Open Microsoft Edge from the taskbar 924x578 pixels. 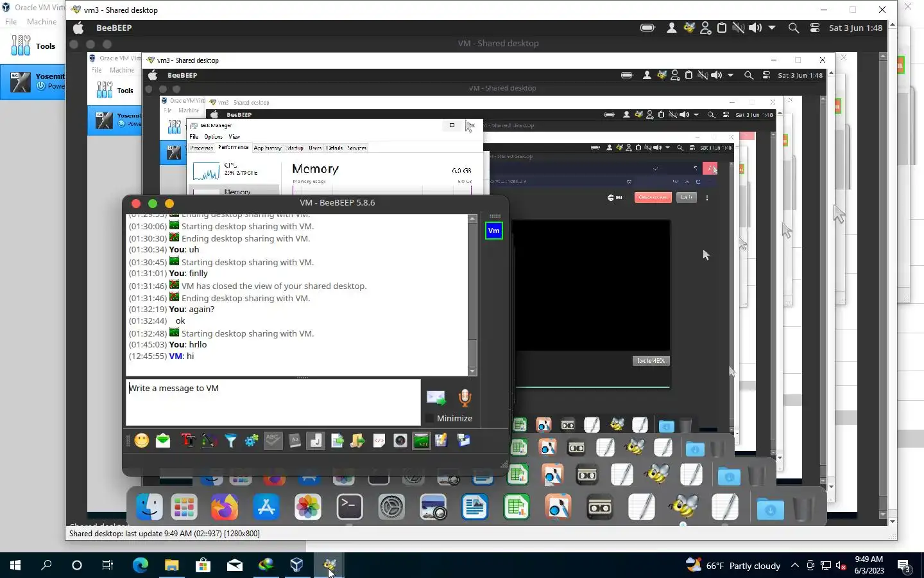[x=140, y=565]
